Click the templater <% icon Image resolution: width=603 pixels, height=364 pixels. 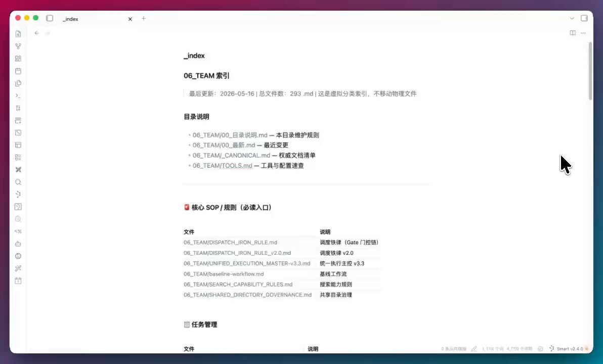[x=18, y=232]
